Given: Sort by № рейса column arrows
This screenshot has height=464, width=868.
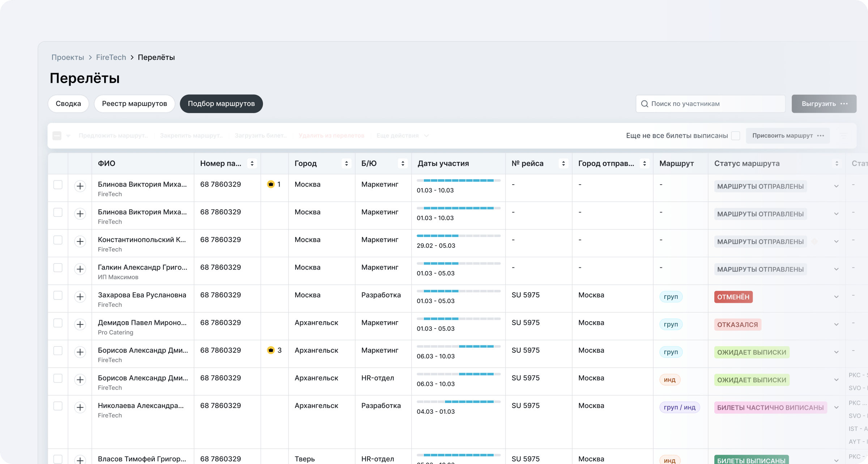Looking at the screenshot, I should point(563,163).
